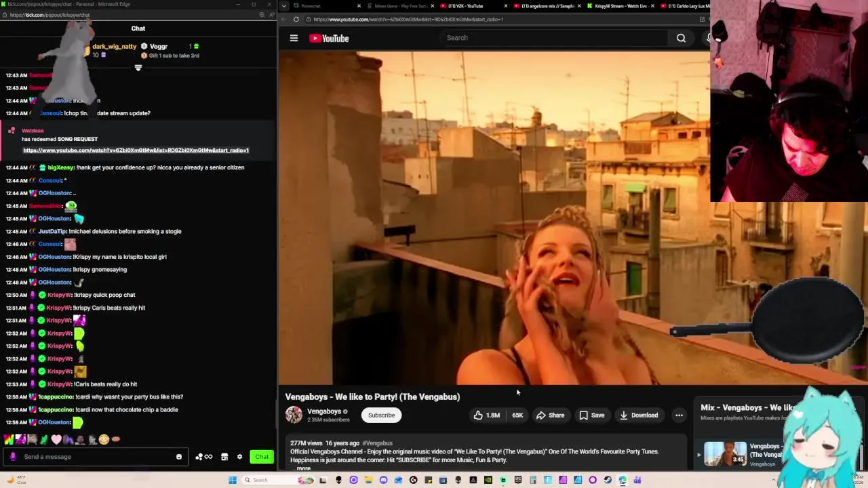Open Discord from the taskbar
Screen dimensions: 868x488
[x=384, y=480]
